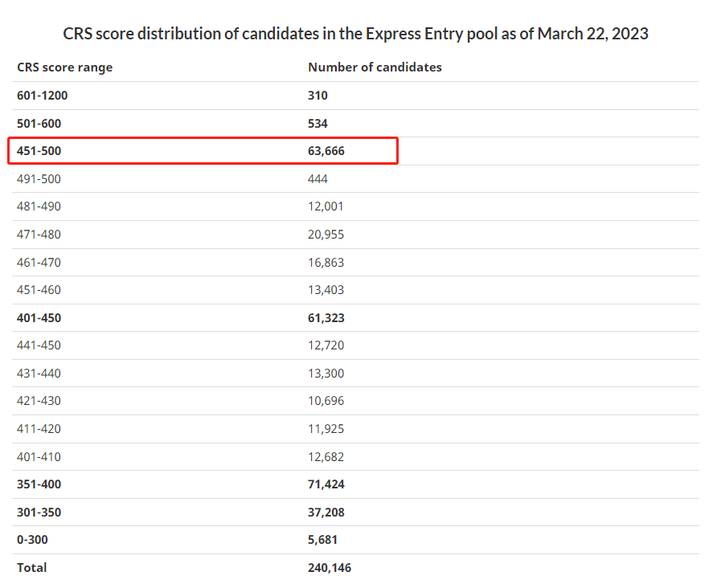Screen dimensions: 721x588
Task: Click the 240,146 total candidates value
Action: 330,568
